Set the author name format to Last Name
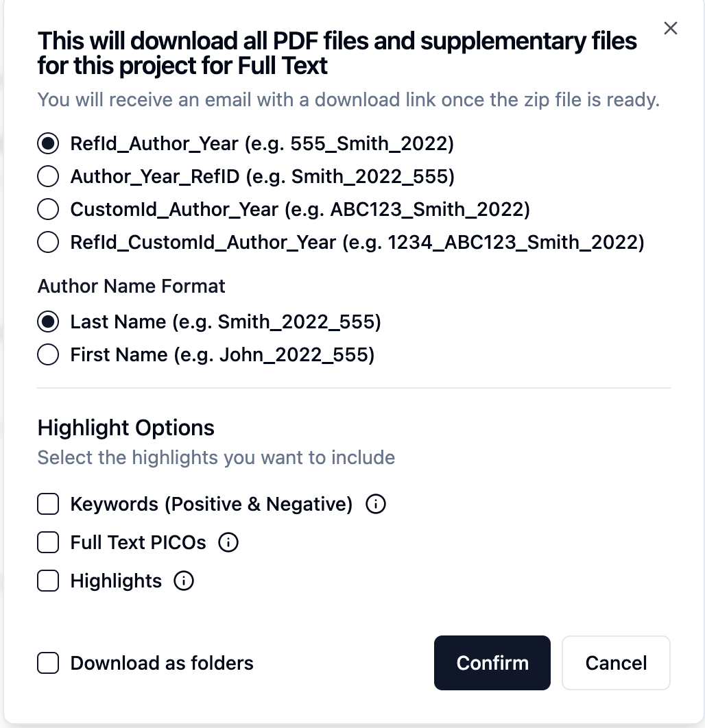 (x=48, y=322)
